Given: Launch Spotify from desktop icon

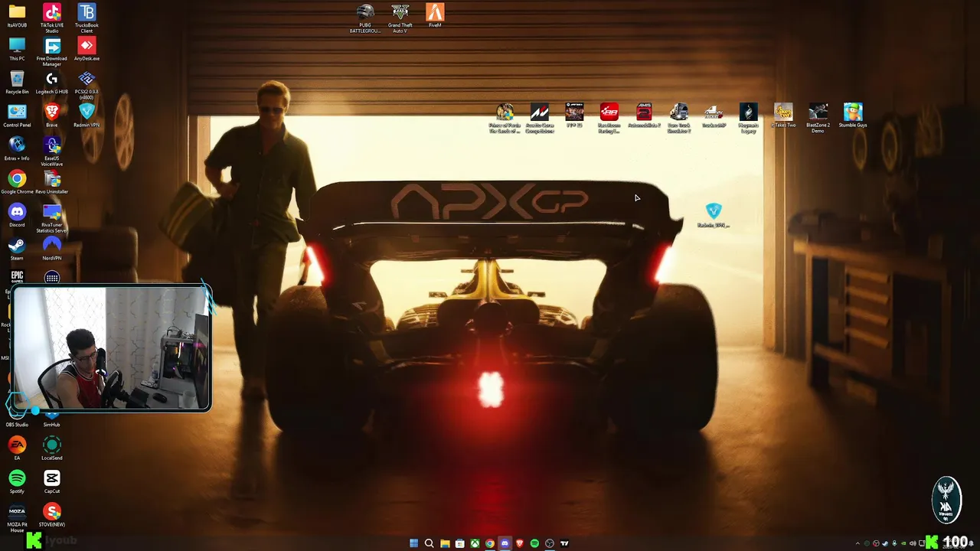Looking at the screenshot, I should coord(17,481).
